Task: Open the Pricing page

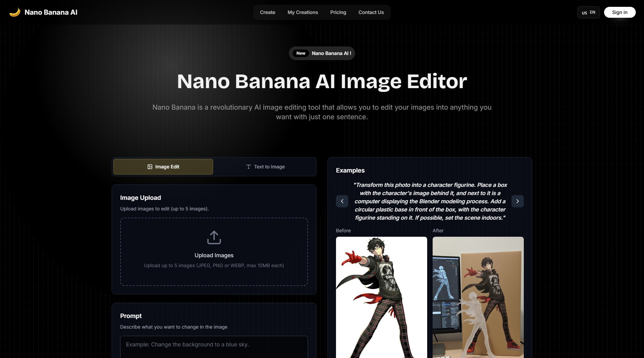Action: (338, 12)
